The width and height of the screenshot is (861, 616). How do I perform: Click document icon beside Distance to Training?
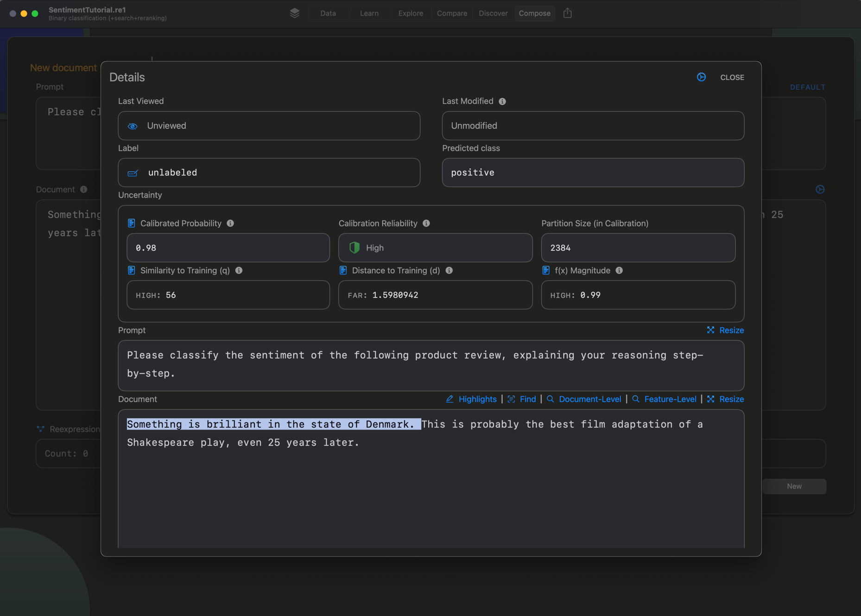343,270
